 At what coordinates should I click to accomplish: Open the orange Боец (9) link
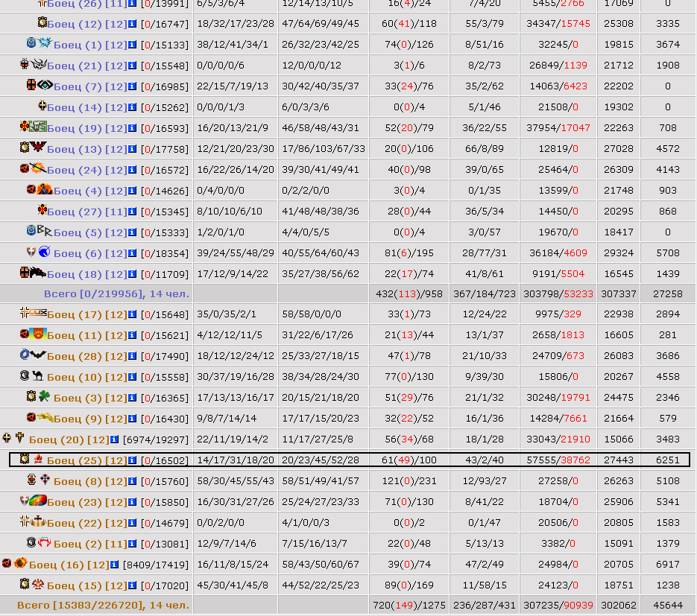pyautogui.click(x=78, y=419)
